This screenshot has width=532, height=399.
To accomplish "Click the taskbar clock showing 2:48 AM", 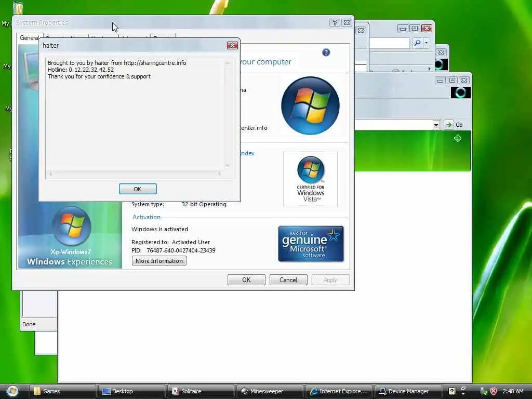I will pos(513,391).
